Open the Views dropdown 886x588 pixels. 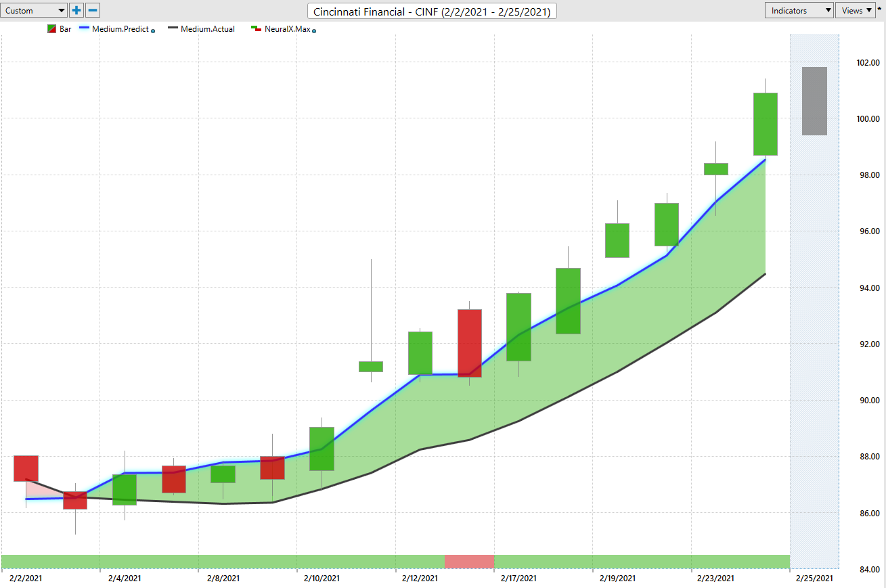click(856, 10)
